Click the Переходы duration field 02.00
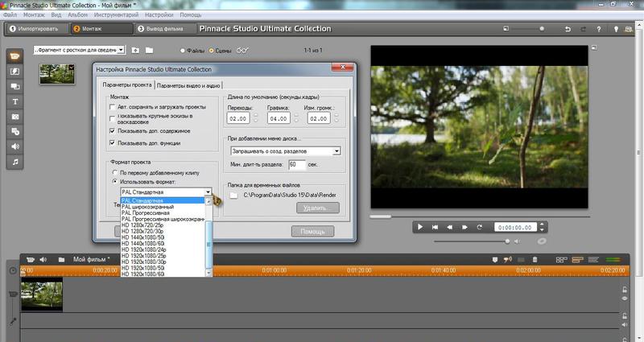This screenshot has width=644, height=342. pos(238,118)
